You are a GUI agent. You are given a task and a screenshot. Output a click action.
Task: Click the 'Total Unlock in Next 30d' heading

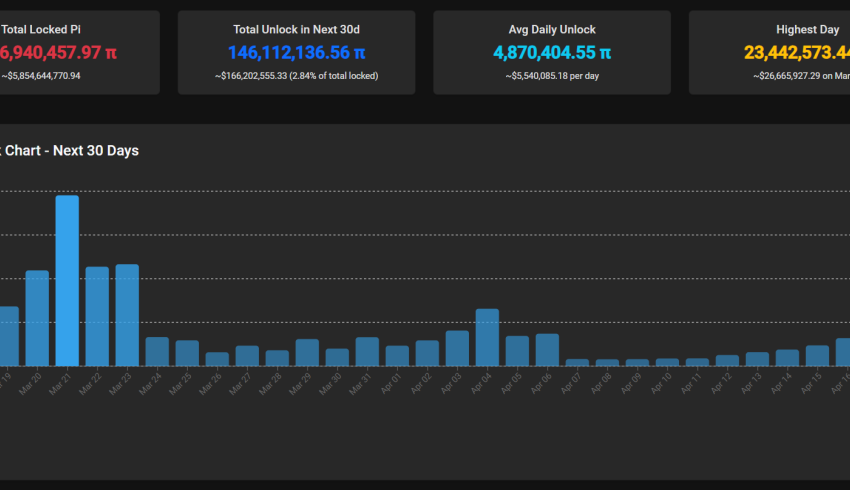[x=297, y=29]
